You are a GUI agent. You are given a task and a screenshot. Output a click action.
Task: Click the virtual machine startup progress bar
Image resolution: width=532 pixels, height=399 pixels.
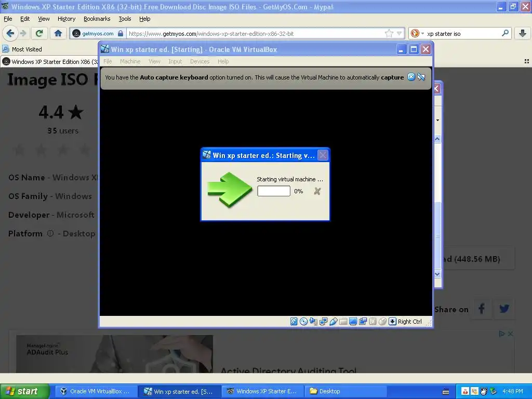[x=274, y=191]
